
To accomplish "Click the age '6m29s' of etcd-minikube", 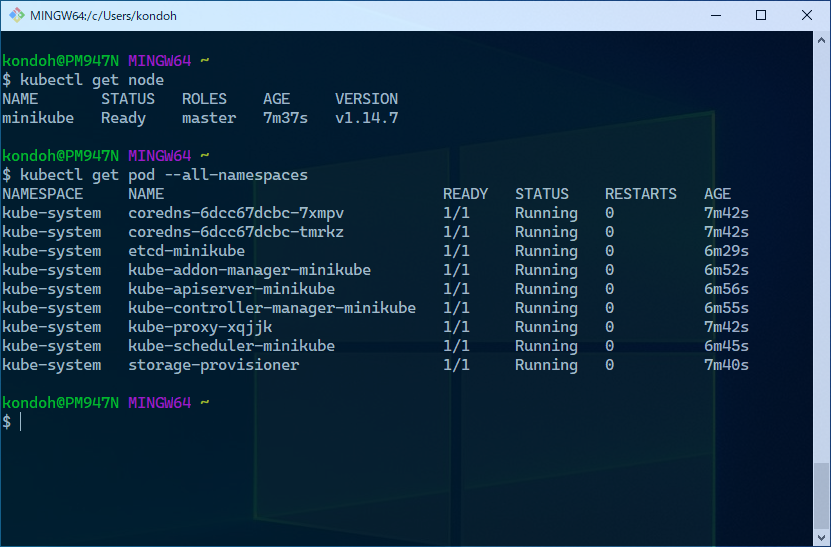I will tap(726, 251).
